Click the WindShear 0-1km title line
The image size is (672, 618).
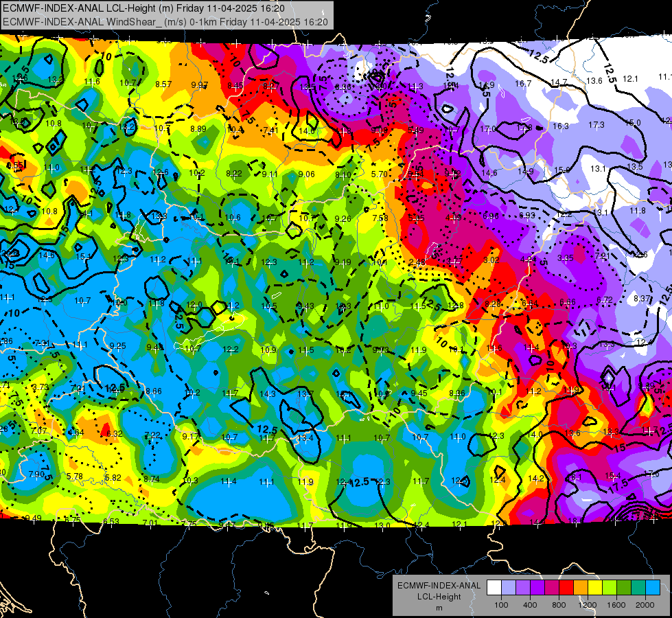pos(165,22)
